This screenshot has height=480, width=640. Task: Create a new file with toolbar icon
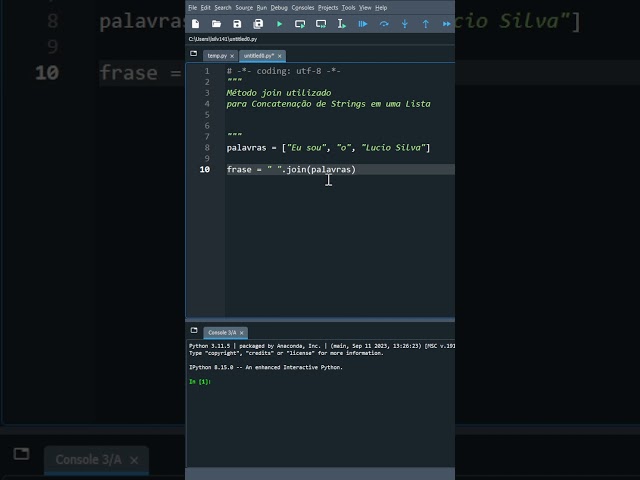click(196, 24)
